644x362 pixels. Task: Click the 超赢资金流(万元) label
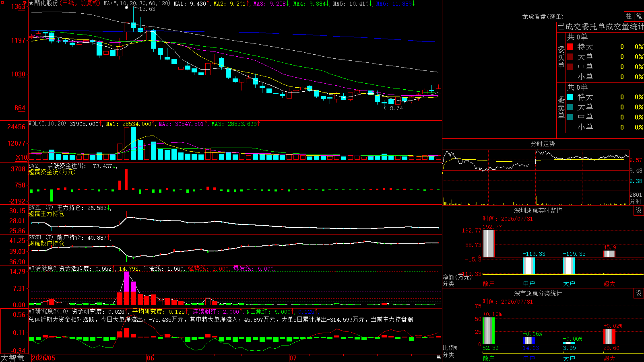52,172
